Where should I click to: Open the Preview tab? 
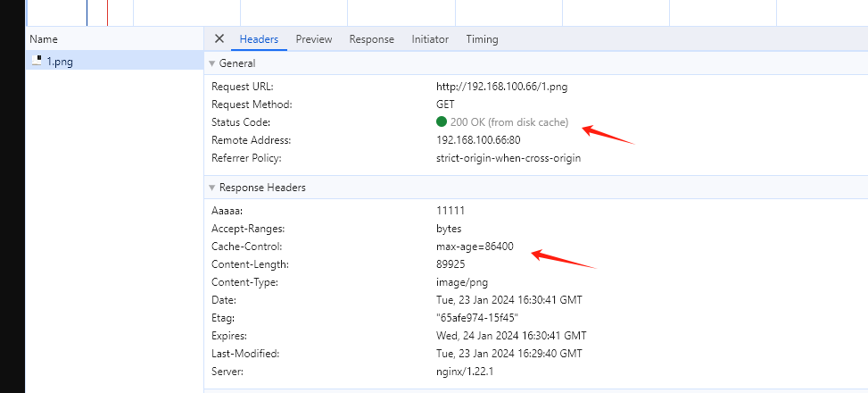314,39
